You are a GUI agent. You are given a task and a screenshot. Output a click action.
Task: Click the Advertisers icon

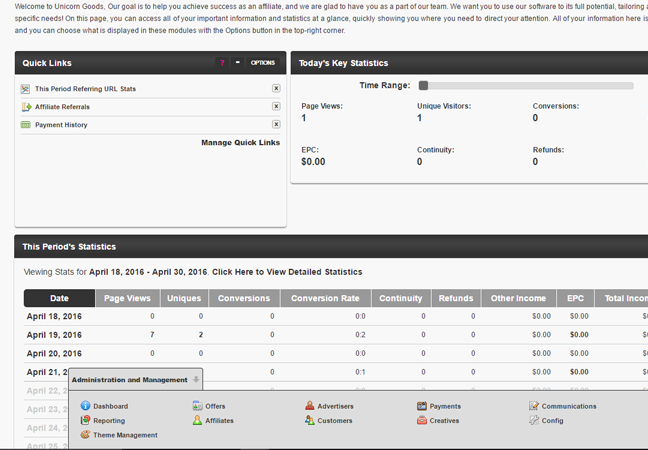[310, 406]
